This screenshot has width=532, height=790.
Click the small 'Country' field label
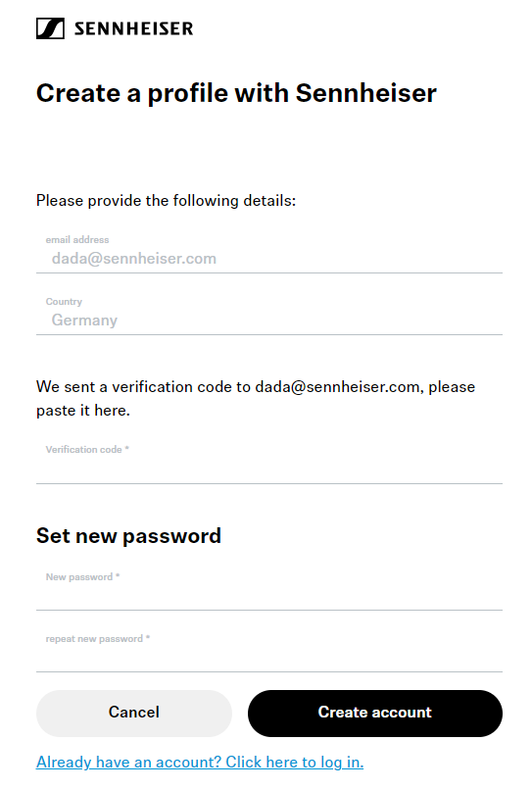pos(64,301)
